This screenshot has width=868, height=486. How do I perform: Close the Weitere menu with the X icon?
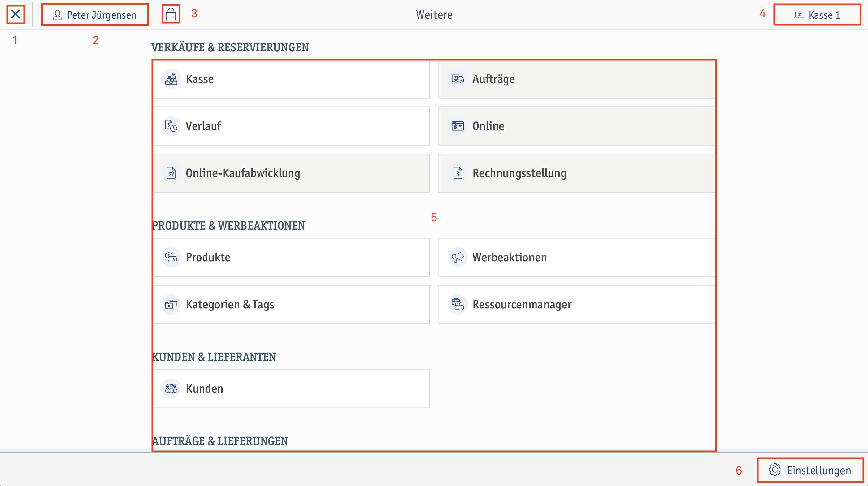pyautogui.click(x=15, y=15)
